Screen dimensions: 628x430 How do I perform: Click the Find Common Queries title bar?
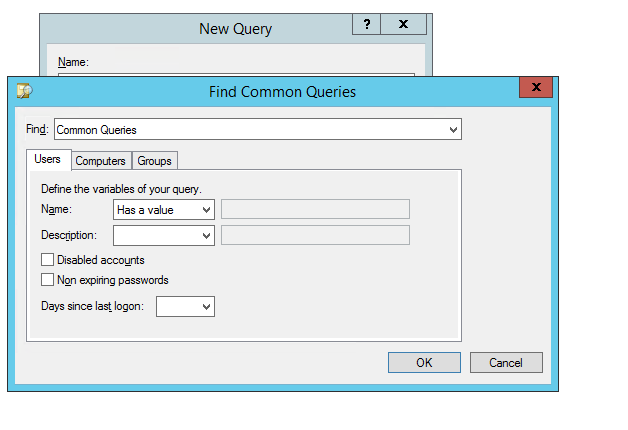pyautogui.click(x=282, y=92)
